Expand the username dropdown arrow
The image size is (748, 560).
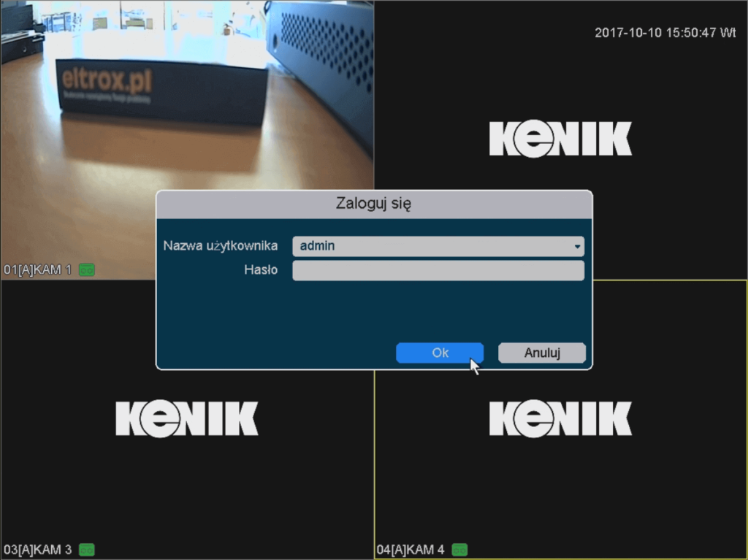click(577, 247)
